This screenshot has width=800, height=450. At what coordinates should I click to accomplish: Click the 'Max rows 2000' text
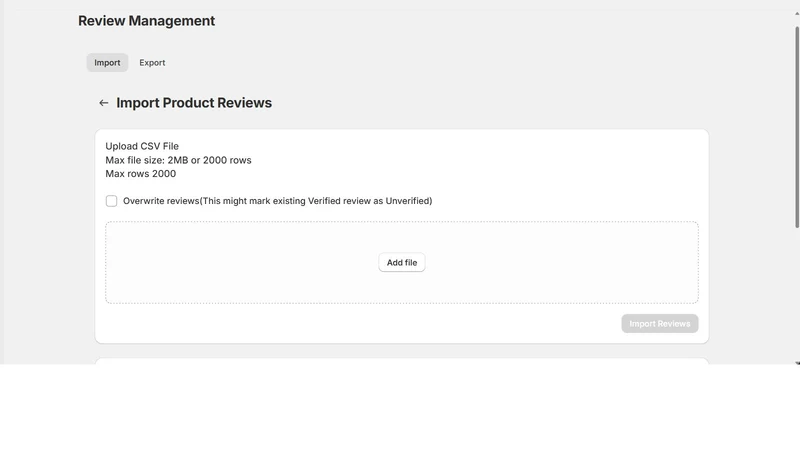[x=140, y=174]
